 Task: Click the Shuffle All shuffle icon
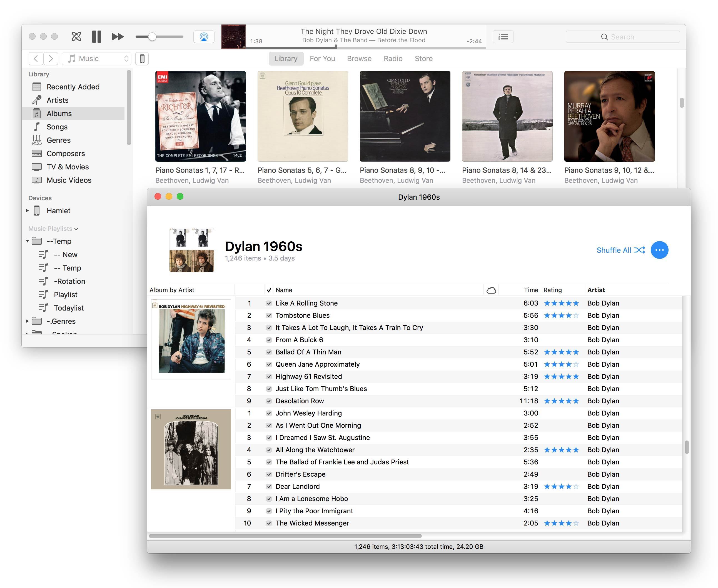[x=639, y=250]
